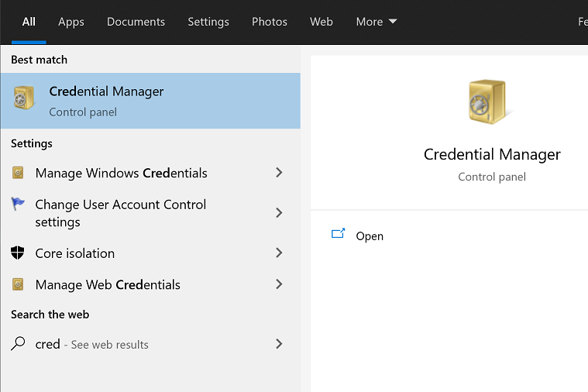This screenshot has width=588, height=392.
Task: Expand the cred web results chevron
Action: tap(279, 344)
